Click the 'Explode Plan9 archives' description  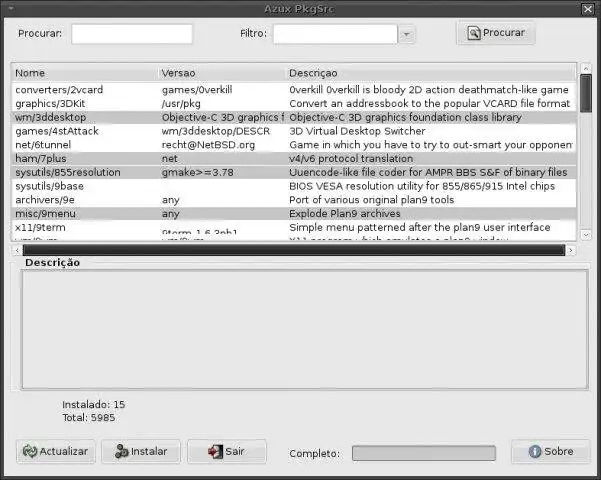(345, 214)
